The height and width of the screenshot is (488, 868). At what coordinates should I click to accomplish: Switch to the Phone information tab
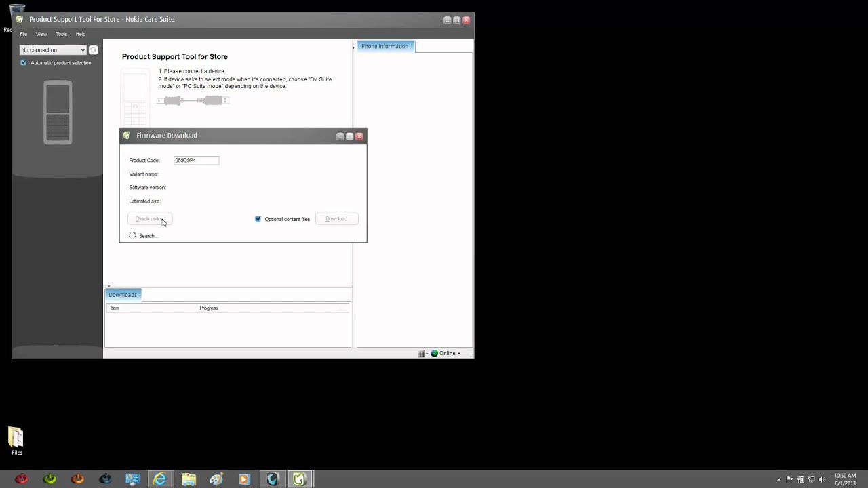pos(385,46)
